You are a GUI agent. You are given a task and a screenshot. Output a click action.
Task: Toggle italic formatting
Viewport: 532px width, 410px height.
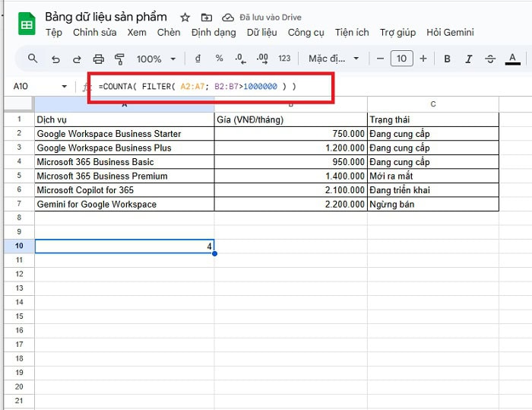click(x=469, y=59)
